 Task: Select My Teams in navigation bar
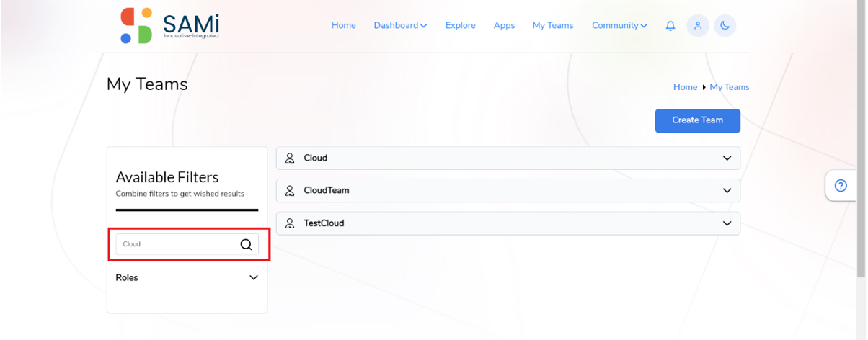tap(553, 25)
